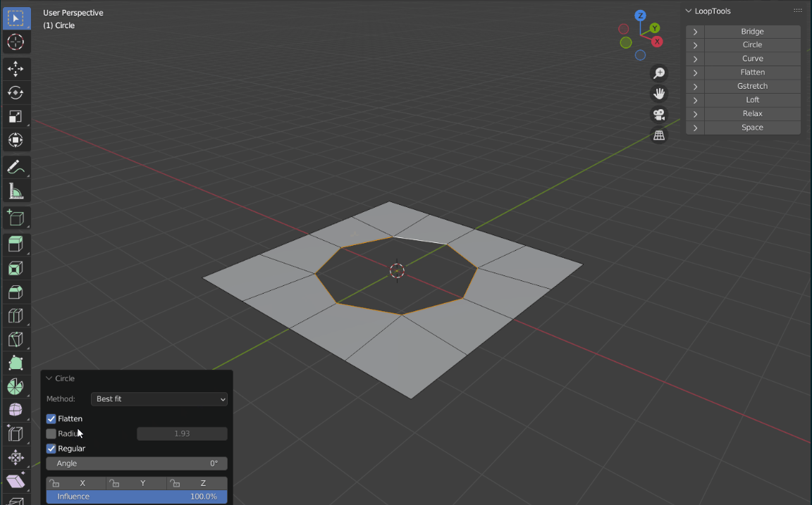The width and height of the screenshot is (812, 505).
Task: Expand the Space options arrow
Action: 695,127
